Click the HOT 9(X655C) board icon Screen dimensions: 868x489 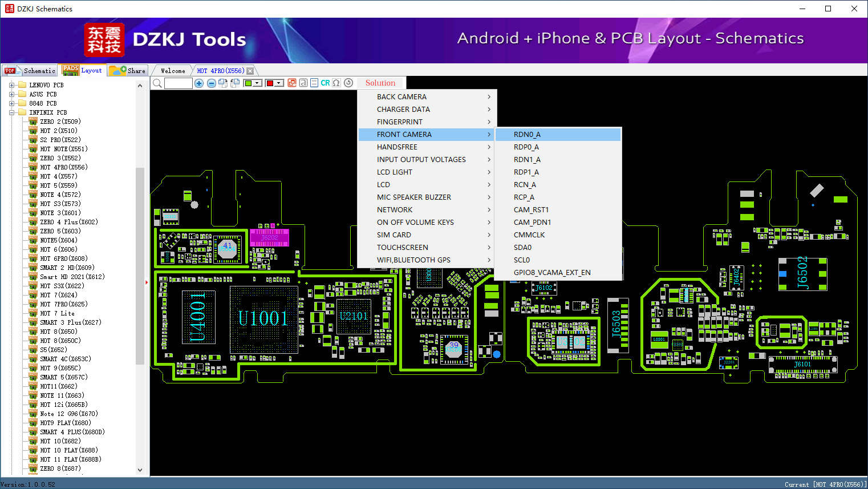click(x=33, y=368)
